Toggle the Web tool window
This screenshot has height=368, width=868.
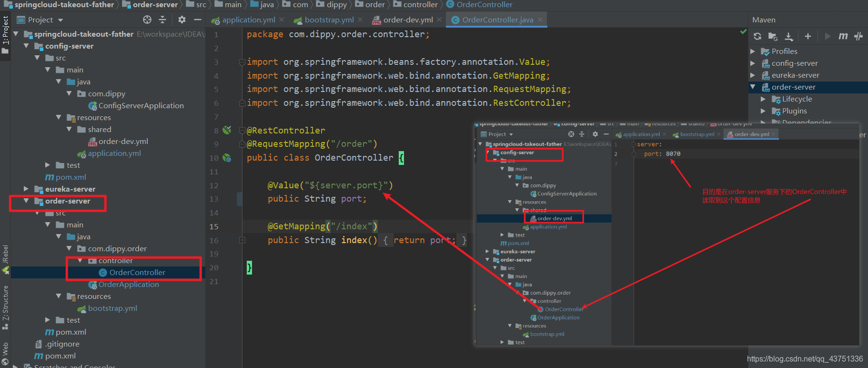point(5,354)
